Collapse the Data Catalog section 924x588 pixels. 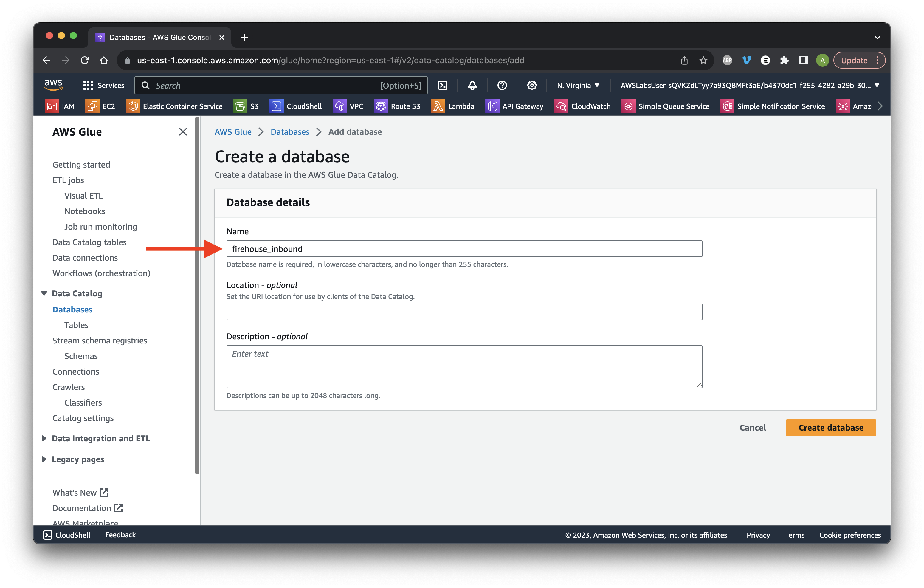coord(44,293)
